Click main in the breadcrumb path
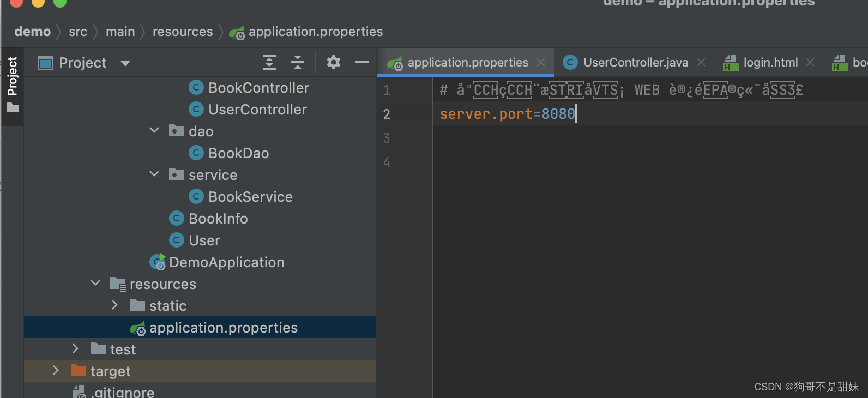The width and height of the screenshot is (868, 398). [x=120, y=32]
